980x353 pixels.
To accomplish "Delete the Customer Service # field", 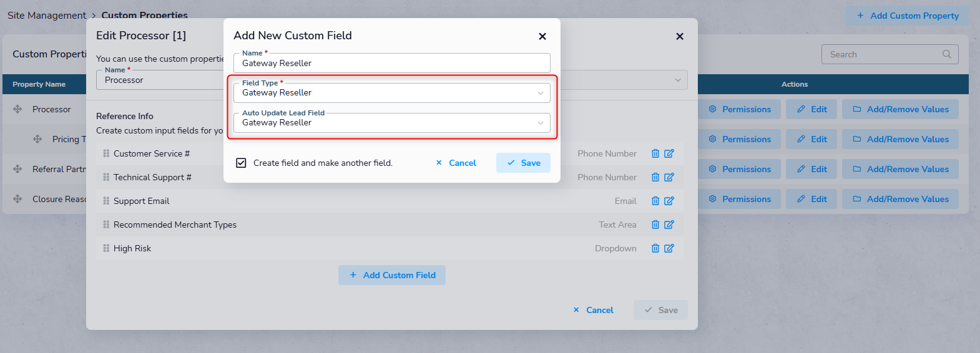I will [655, 153].
